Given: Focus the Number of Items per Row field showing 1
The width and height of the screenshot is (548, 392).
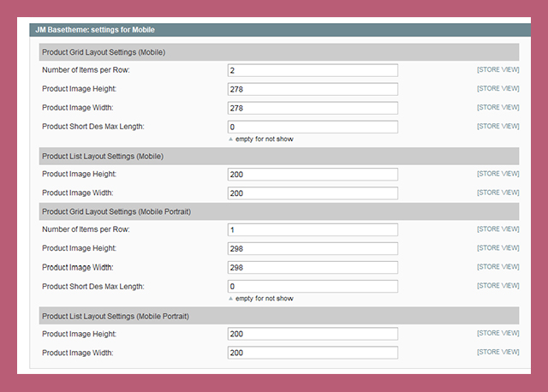Looking at the screenshot, I should tap(313, 230).
